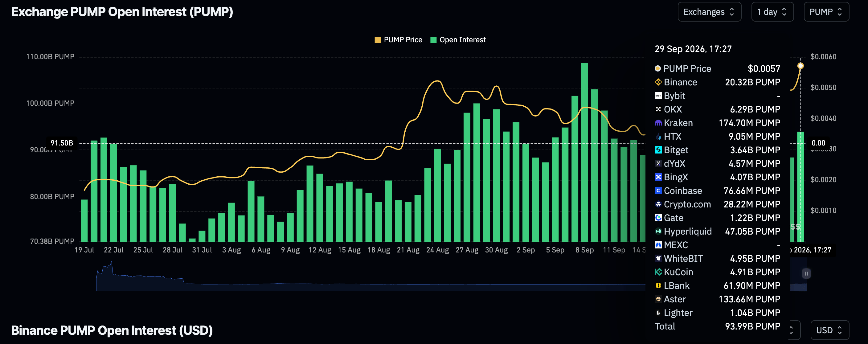The image size is (868, 344).
Task: Click the Coinbase icon in tooltip
Action: [658, 191]
